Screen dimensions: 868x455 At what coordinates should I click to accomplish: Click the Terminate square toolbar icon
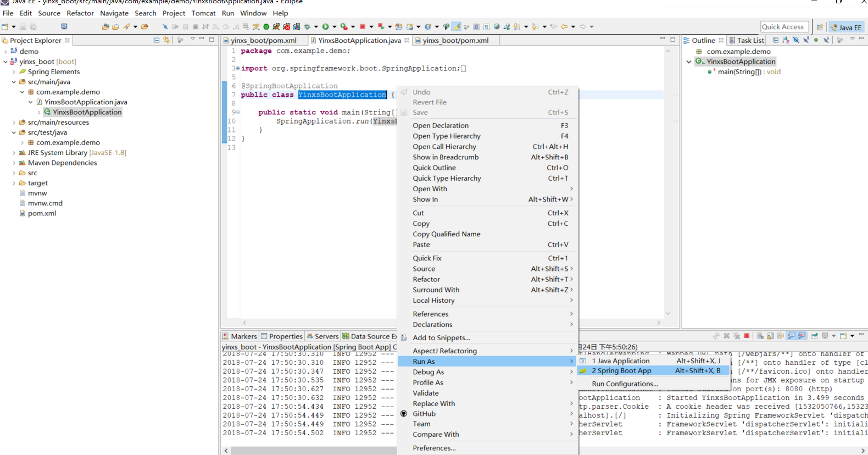click(196, 26)
